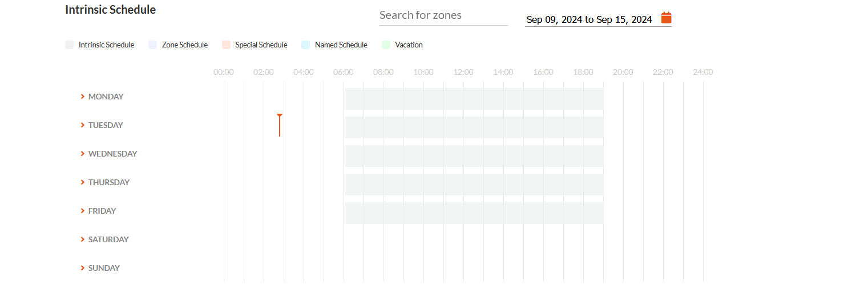Viewport: 868px width, 304px height.
Task: Click the orange current-time marker on Tuesday
Action: point(280,125)
